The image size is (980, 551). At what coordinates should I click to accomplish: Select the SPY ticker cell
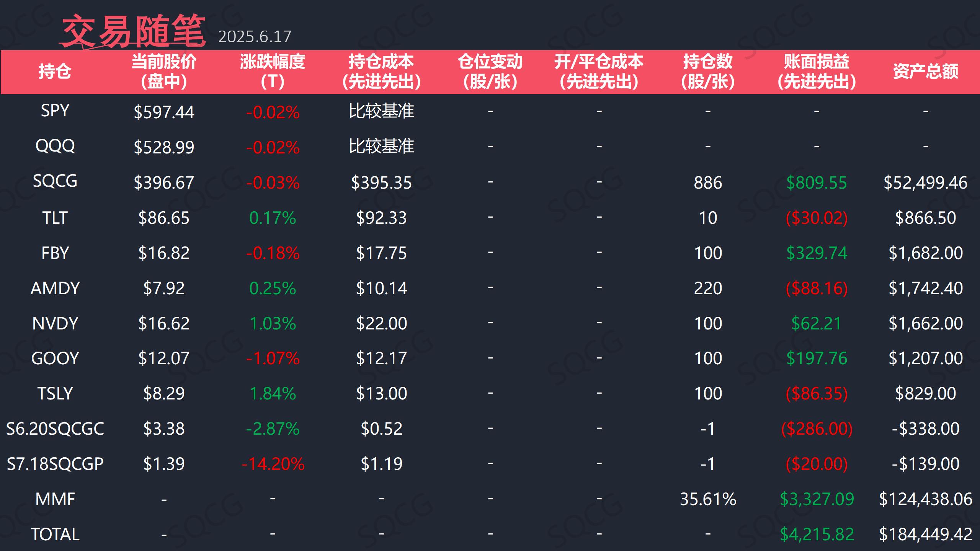pyautogui.click(x=55, y=111)
